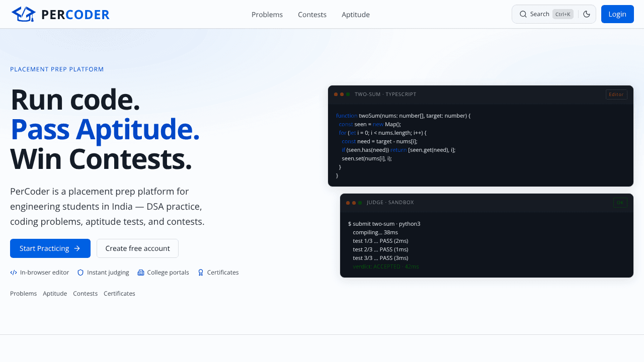Click the orange dot on TWO-SUM window
The image size is (644, 362).
pos(342,95)
